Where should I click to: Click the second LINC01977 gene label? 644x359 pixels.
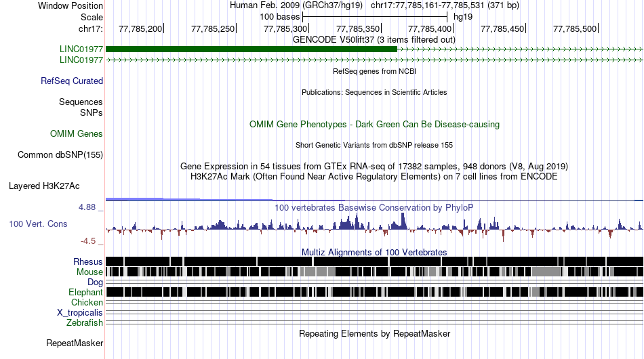tap(81, 60)
